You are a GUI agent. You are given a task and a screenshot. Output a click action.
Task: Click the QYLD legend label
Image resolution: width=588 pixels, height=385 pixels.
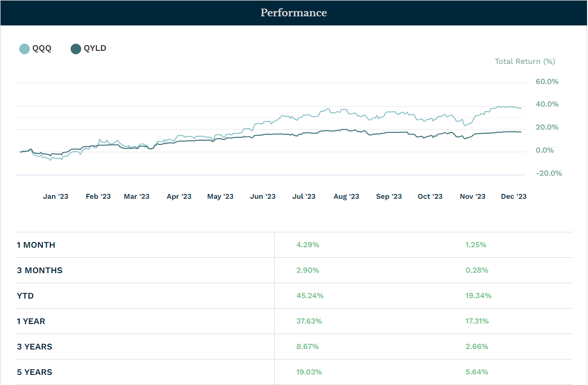pos(95,48)
